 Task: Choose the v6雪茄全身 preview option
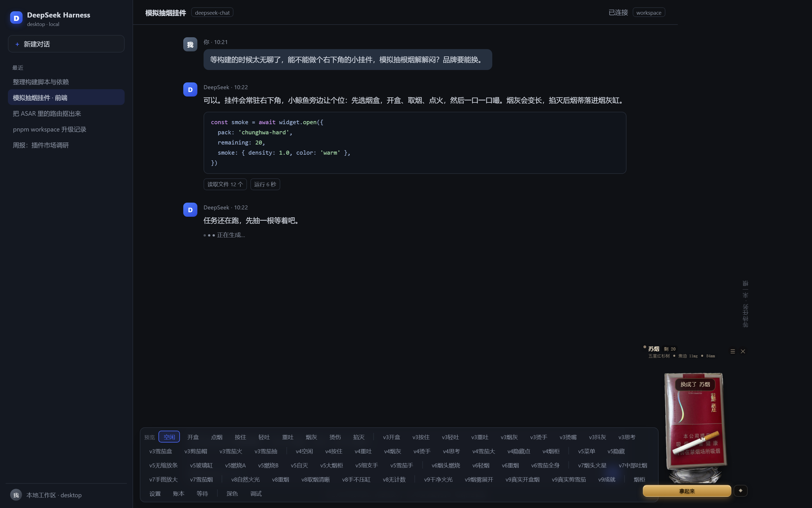tap(545, 465)
